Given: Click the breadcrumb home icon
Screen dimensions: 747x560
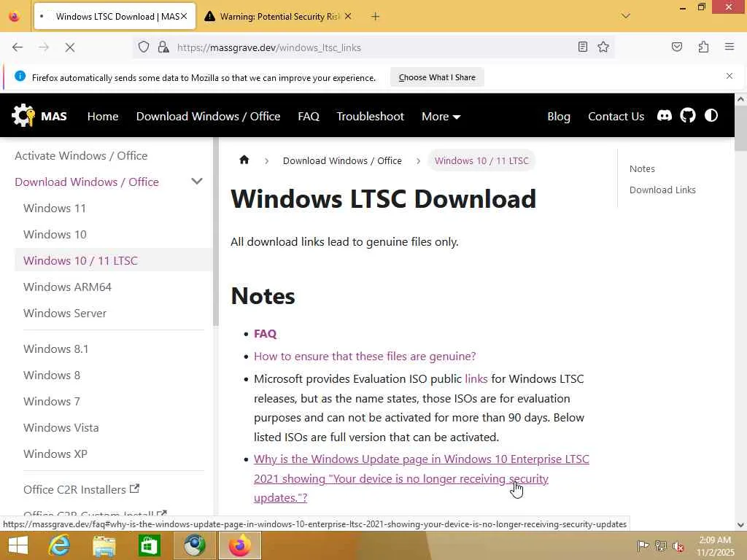Looking at the screenshot, I should [x=244, y=160].
